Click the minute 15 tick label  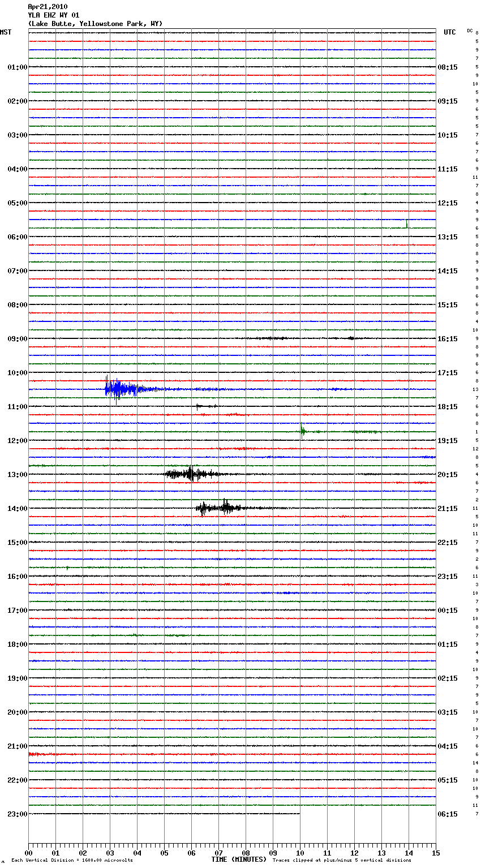pos(436,853)
